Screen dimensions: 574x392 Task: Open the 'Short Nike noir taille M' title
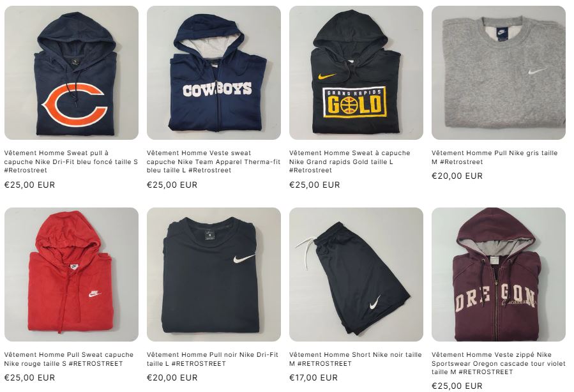(x=355, y=359)
